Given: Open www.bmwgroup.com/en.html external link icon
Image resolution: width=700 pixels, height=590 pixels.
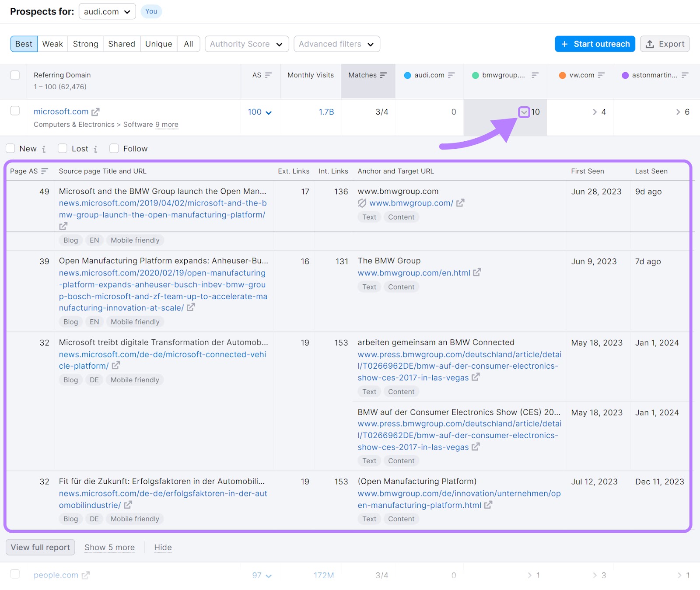Looking at the screenshot, I should click(x=477, y=272).
